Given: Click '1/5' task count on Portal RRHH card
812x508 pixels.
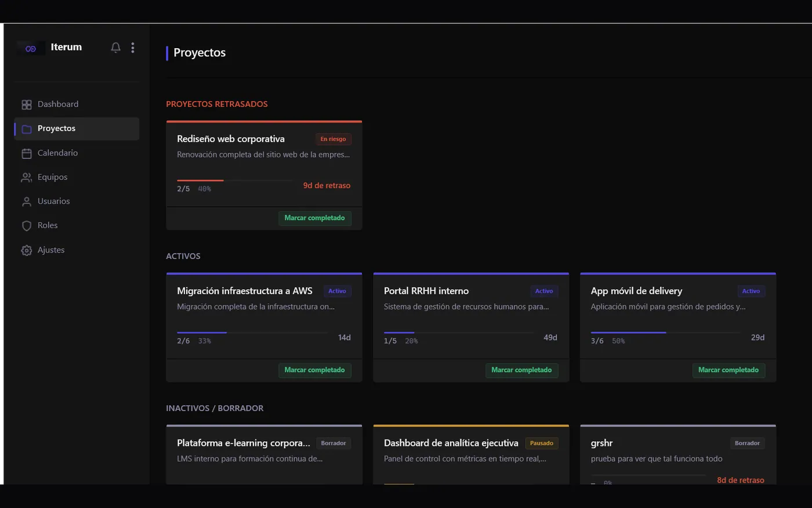Looking at the screenshot, I should [390, 341].
